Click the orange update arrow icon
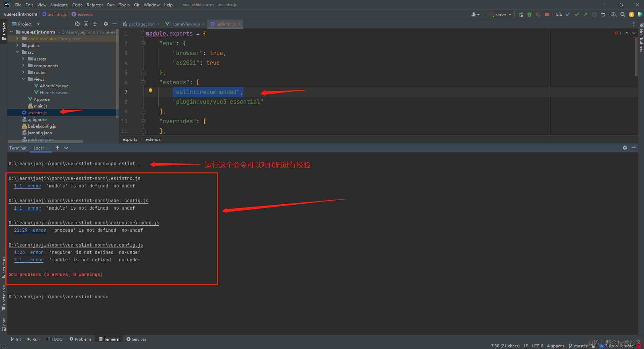This screenshot has width=644, height=349. coord(632,14)
